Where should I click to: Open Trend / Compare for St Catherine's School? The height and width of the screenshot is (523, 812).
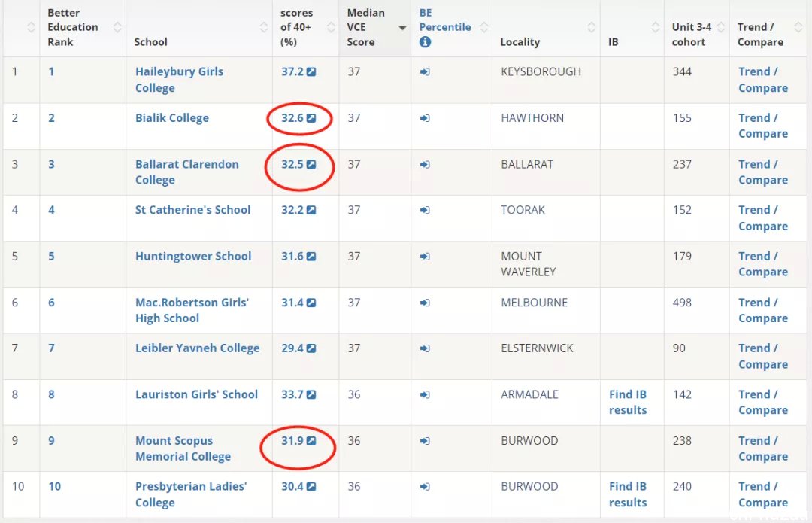763,218
